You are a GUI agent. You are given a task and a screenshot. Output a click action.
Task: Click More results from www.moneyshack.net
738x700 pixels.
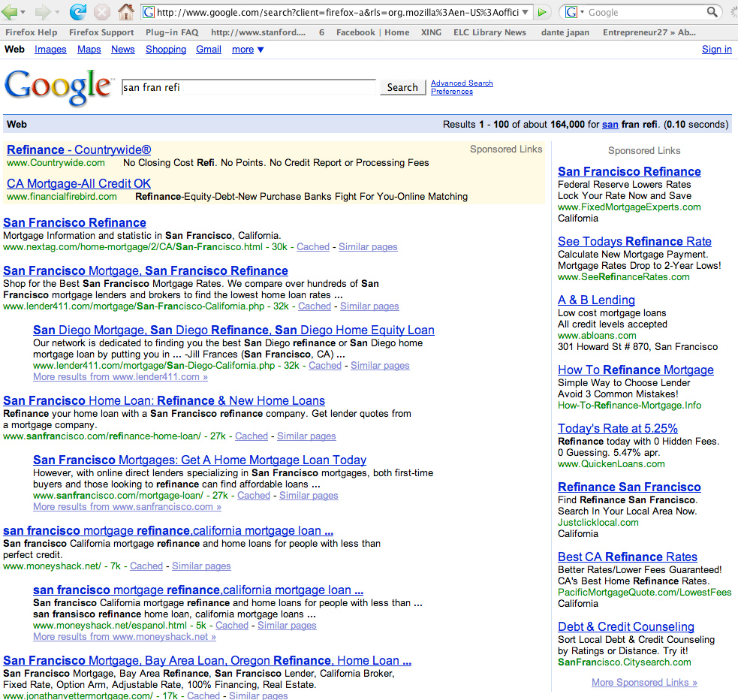125,636
